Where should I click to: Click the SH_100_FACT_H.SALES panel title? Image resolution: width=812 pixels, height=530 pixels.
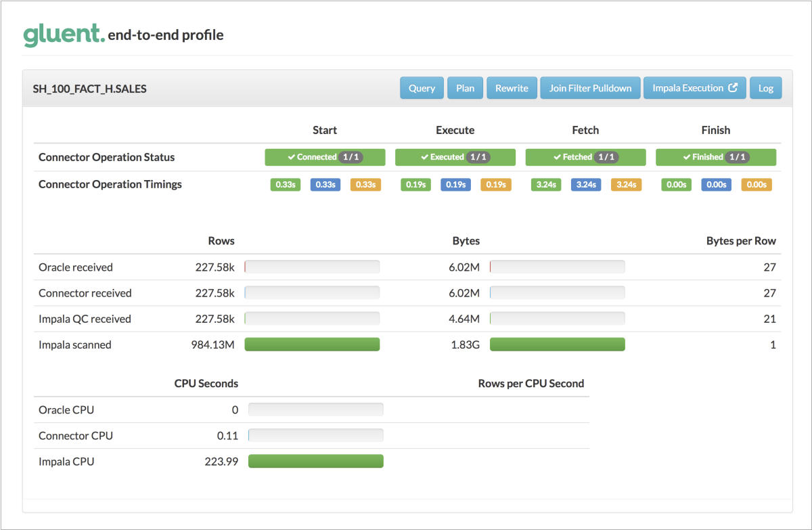(90, 89)
